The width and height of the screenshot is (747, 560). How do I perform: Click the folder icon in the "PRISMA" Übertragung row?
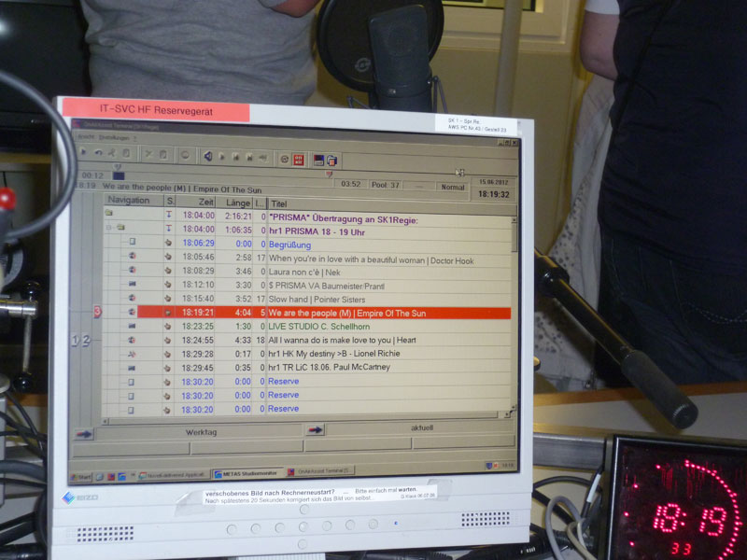108,213
